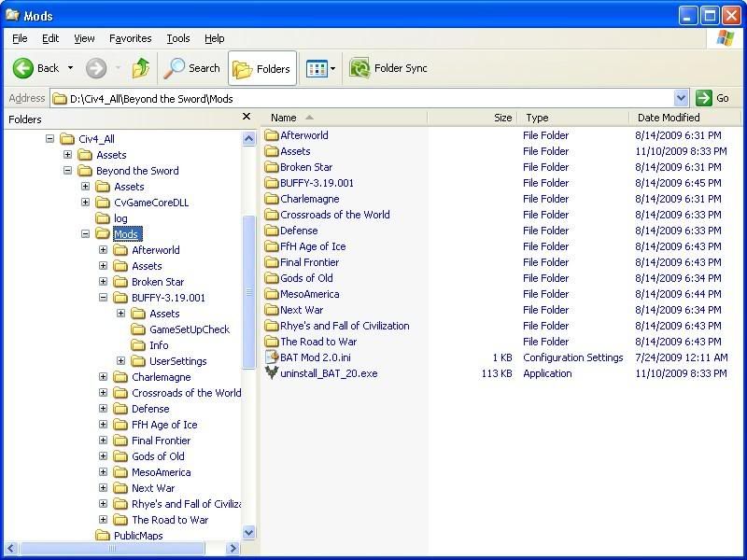
Task: Click the Windows flag logo
Action: 725,38
